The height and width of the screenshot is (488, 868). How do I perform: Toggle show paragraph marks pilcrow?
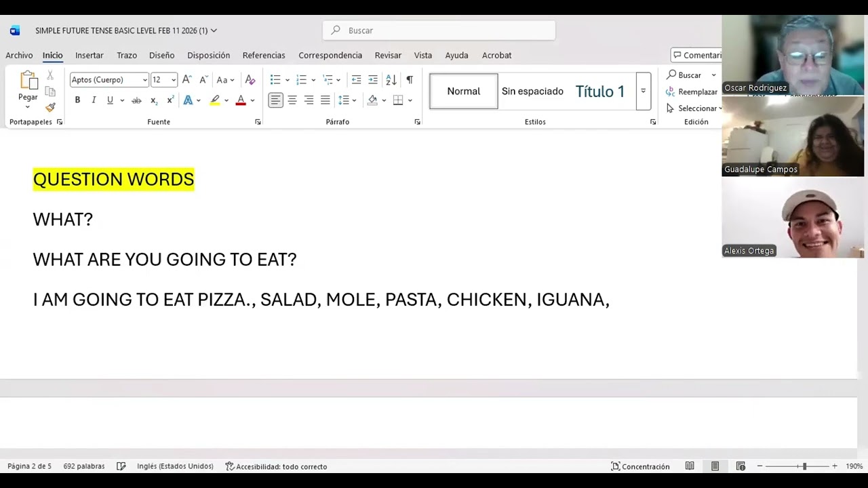pos(410,80)
